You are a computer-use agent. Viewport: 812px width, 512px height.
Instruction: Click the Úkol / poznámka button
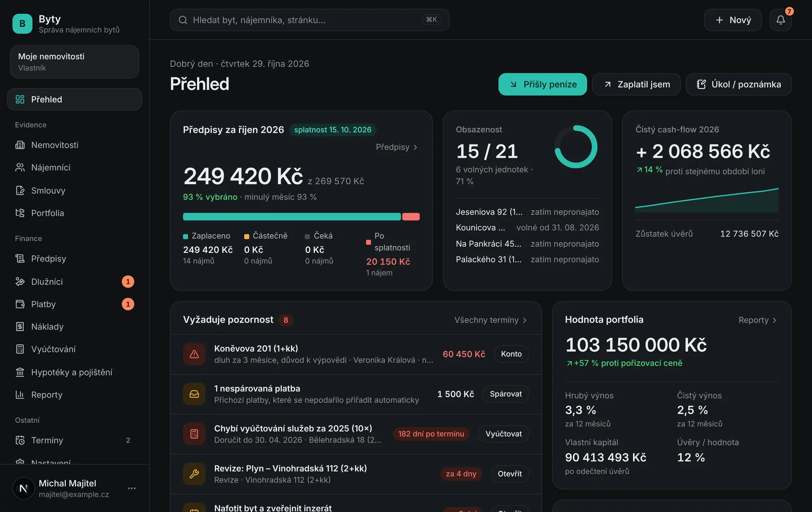point(739,84)
